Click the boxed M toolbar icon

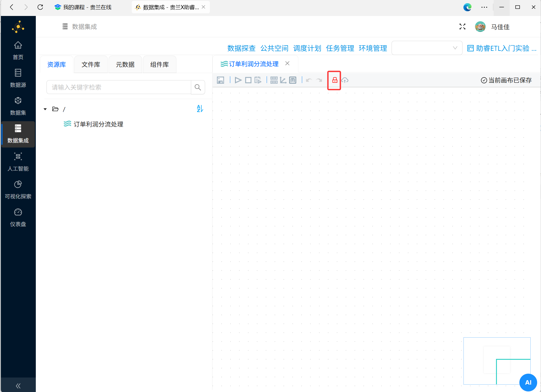pyautogui.click(x=293, y=80)
